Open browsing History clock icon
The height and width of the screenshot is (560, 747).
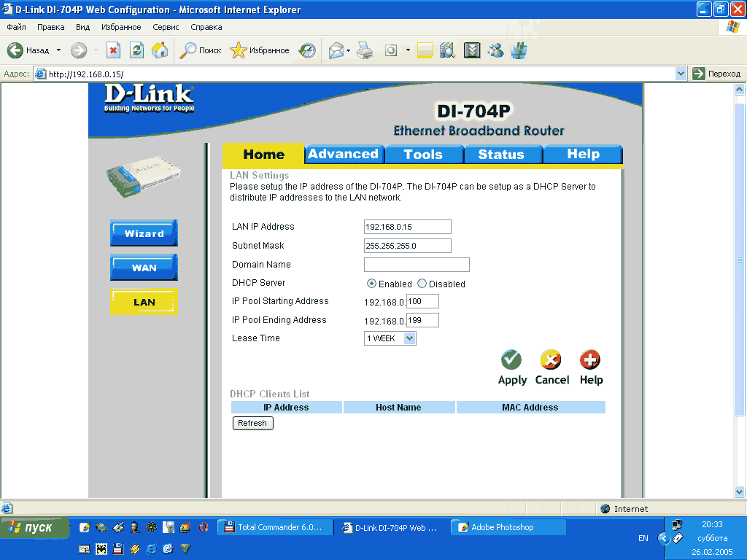pyautogui.click(x=307, y=50)
